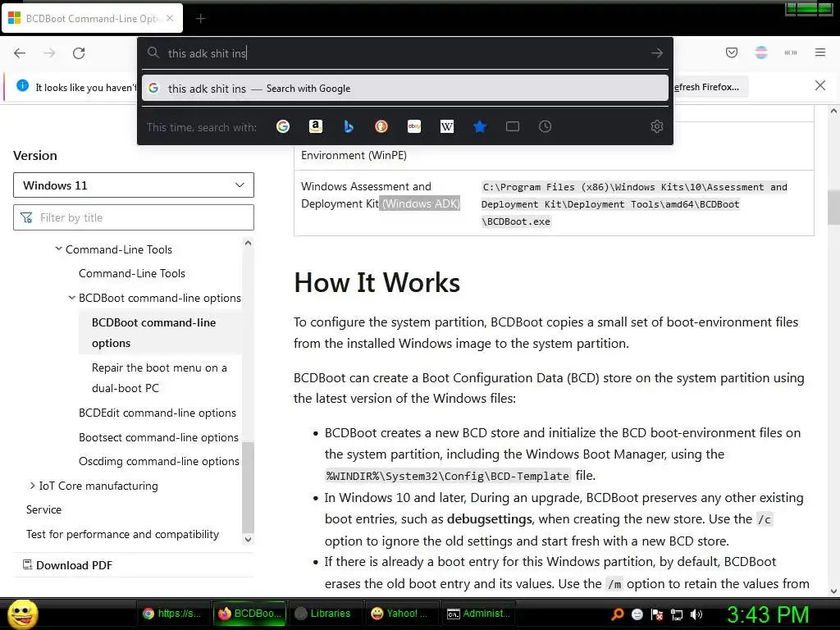This screenshot has height=630, width=840.
Task: Open BCDEdit command-line options
Action: click(x=157, y=413)
